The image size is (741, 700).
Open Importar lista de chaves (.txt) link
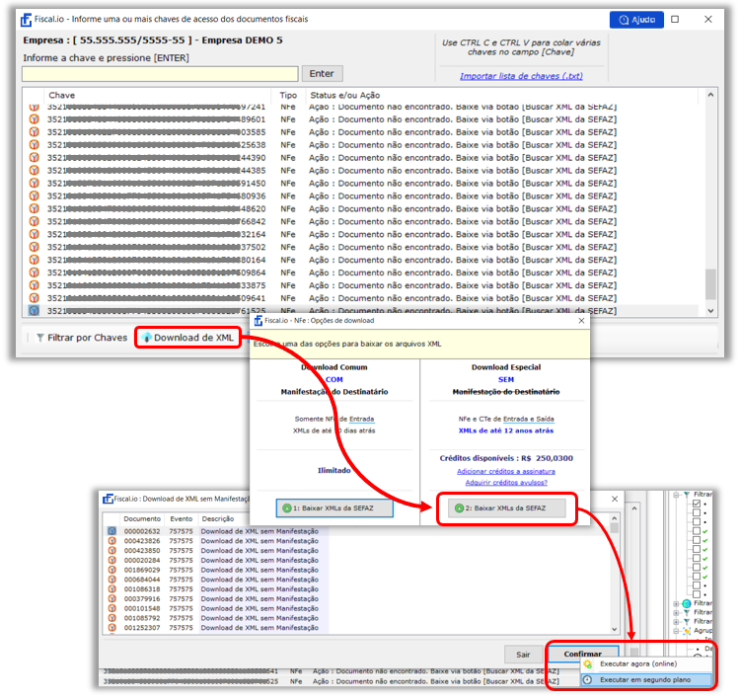521,76
